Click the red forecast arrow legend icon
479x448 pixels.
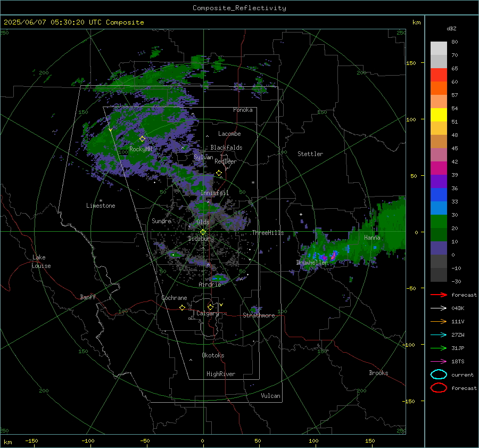(x=439, y=295)
